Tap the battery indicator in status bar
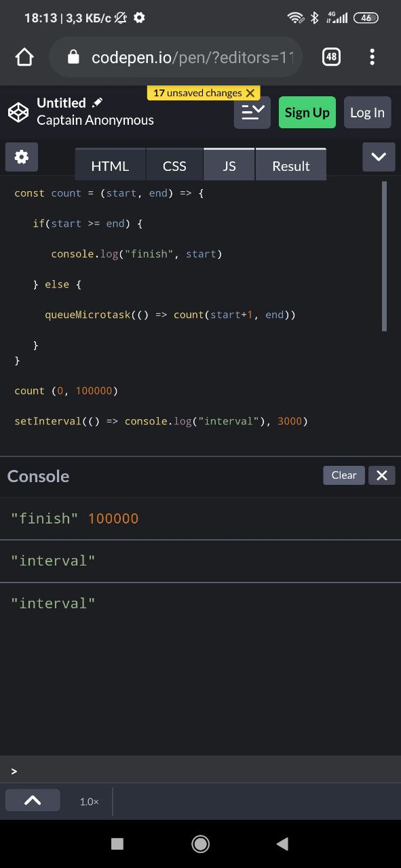 pos(366,18)
